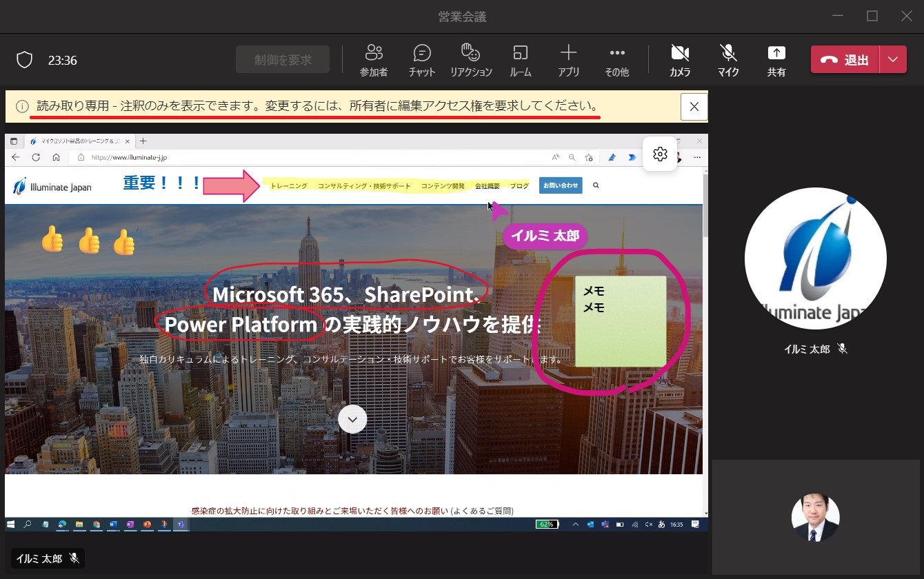
Task: Click the round down-chevron on the hero image
Action: pyautogui.click(x=352, y=419)
